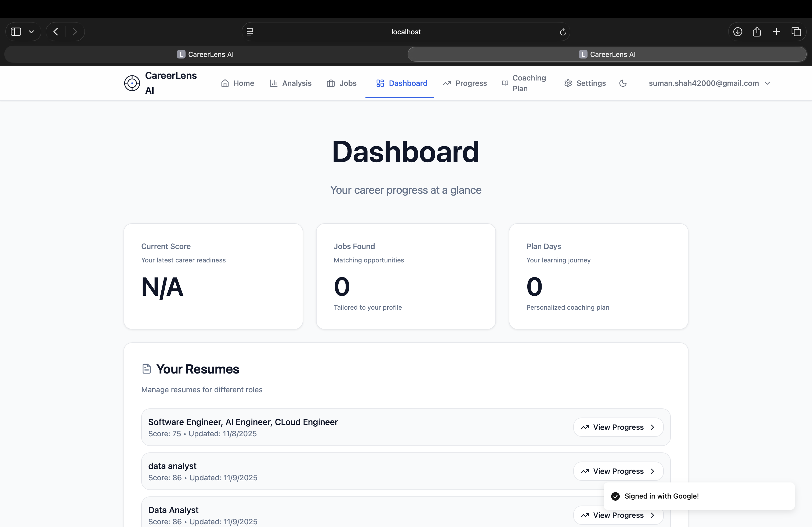Open a new tab with plus icon
The height and width of the screenshot is (527, 812).
[777, 32]
